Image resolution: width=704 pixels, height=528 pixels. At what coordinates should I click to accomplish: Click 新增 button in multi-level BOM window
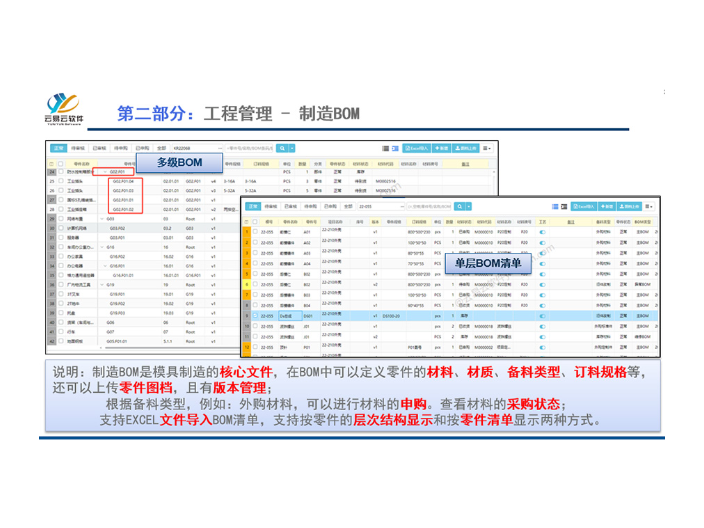pyautogui.click(x=441, y=148)
